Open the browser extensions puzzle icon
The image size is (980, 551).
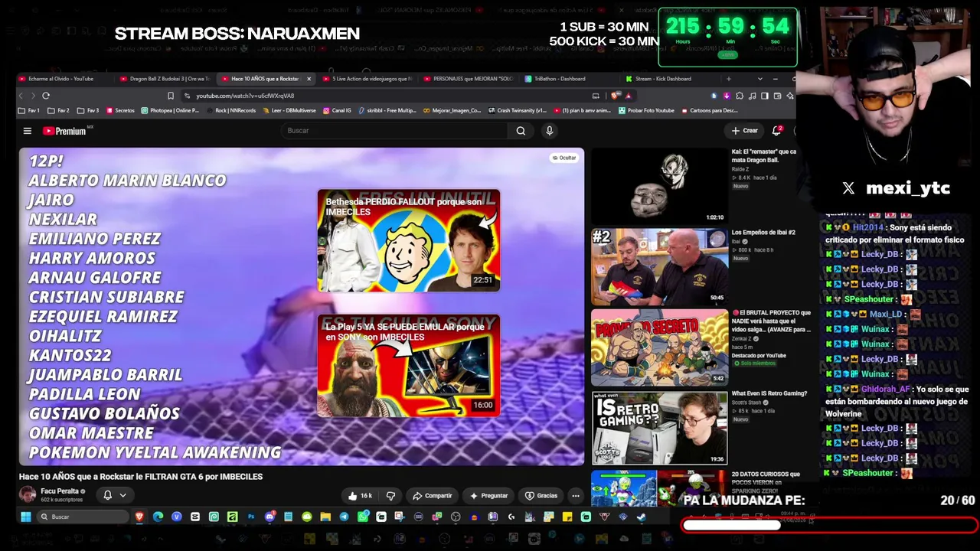pyautogui.click(x=739, y=96)
